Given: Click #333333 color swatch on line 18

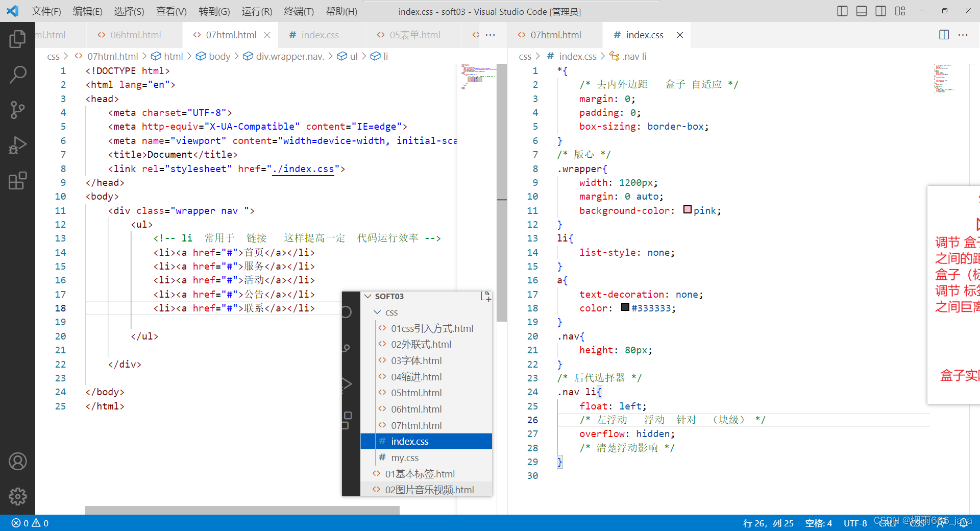Looking at the screenshot, I should click(x=625, y=307).
